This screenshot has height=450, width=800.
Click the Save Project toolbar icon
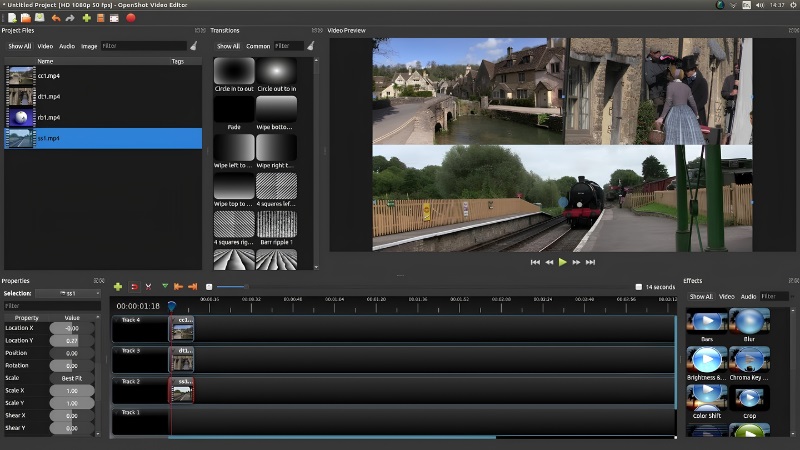coord(40,18)
